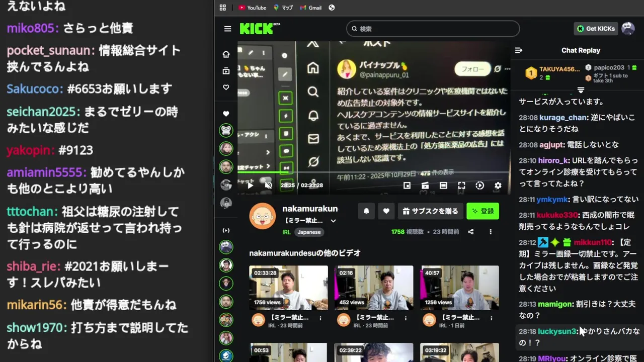This screenshot has height=362, width=644.
Task: Toggle fullscreen video
Action: [x=461, y=186]
